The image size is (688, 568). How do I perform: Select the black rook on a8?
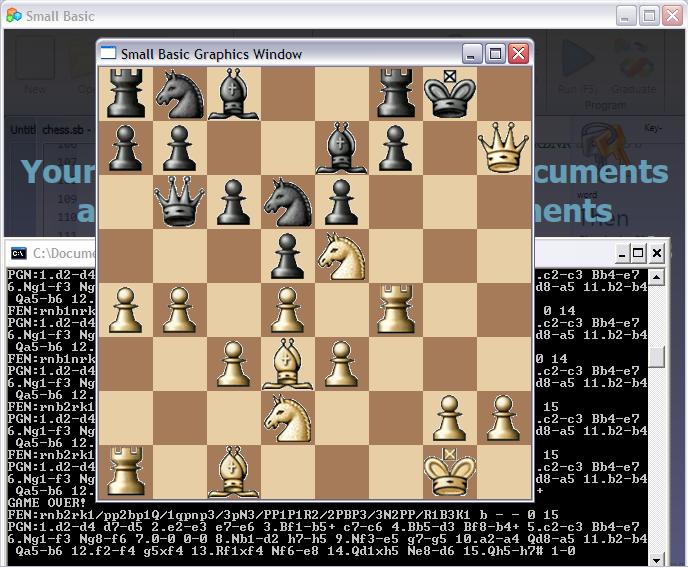pyautogui.click(x=126, y=93)
